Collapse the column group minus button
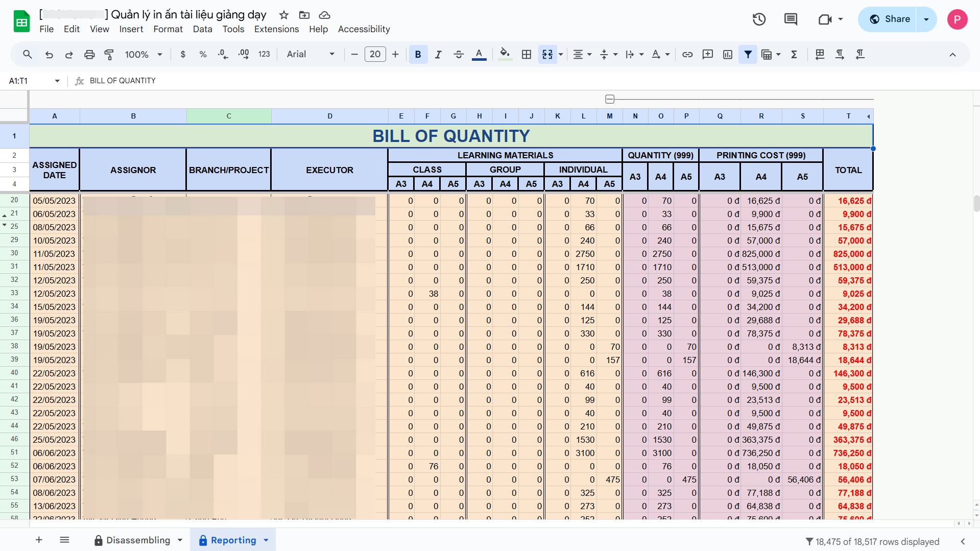 [x=609, y=99]
